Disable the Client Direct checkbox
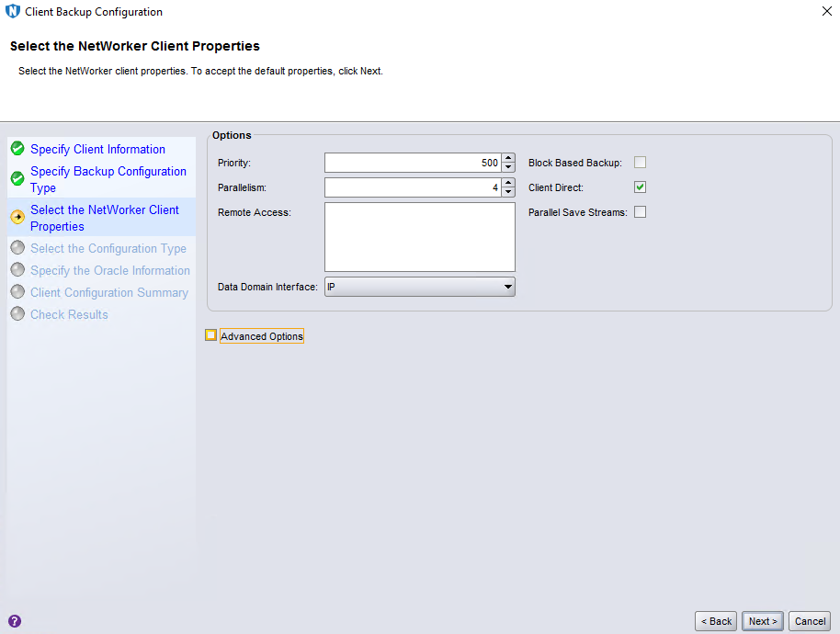The image size is (840, 634). click(641, 187)
